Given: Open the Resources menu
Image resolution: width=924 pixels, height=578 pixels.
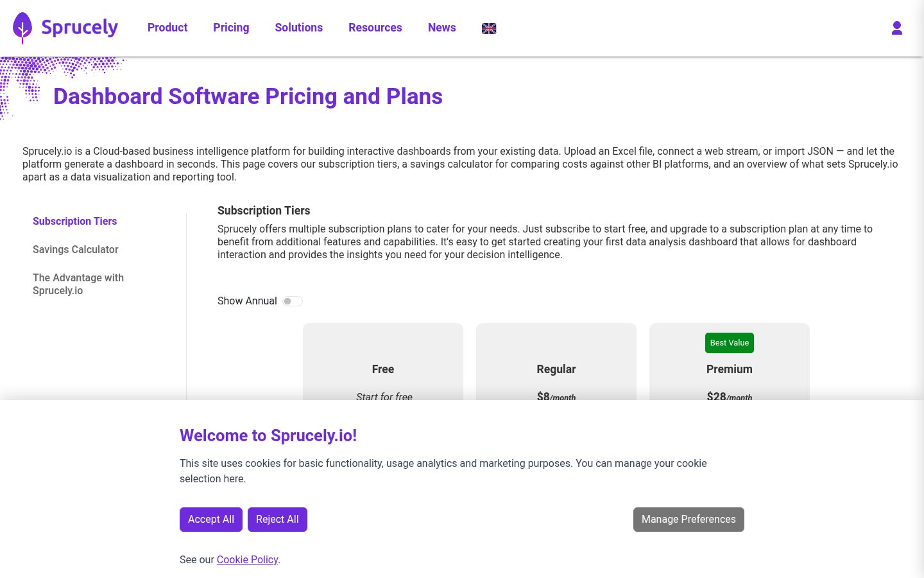Looking at the screenshot, I should click(x=375, y=28).
